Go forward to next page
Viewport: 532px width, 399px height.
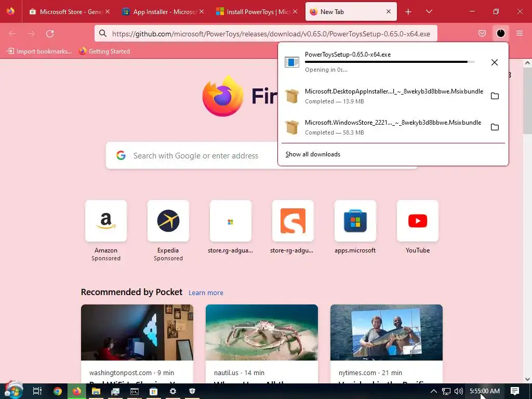[31, 34]
